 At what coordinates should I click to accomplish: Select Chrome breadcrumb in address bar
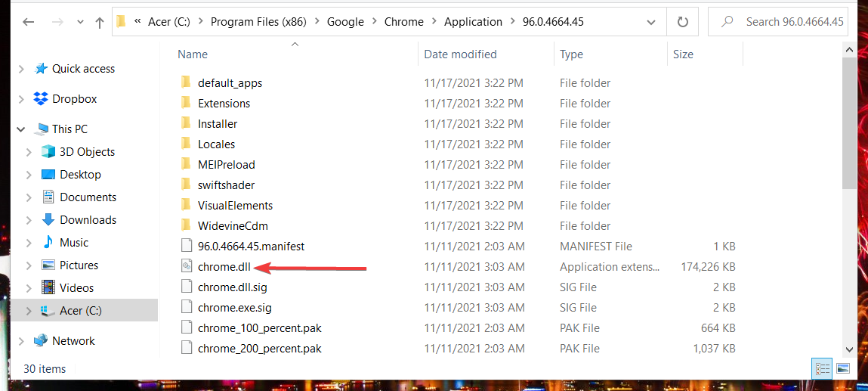(405, 22)
